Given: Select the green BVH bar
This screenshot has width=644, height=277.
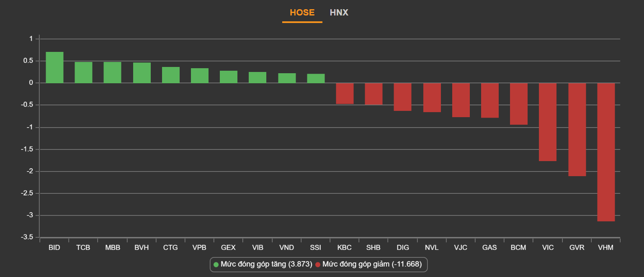Looking at the screenshot, I should (142, 73).
